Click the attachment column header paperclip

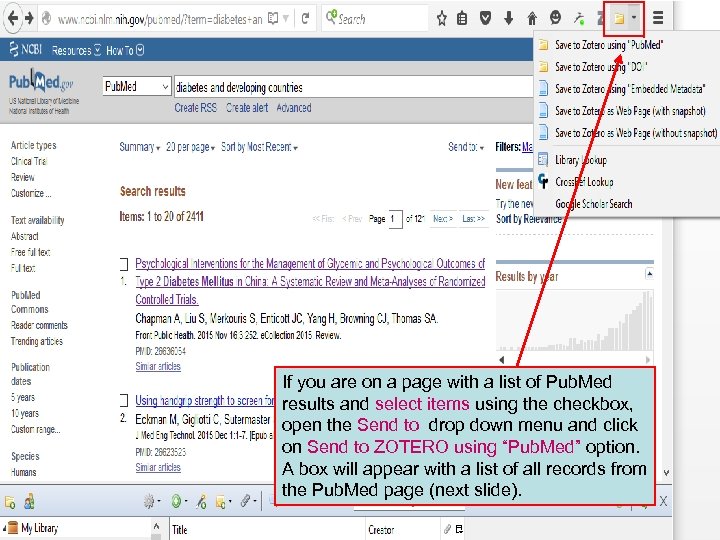(447, 529)
